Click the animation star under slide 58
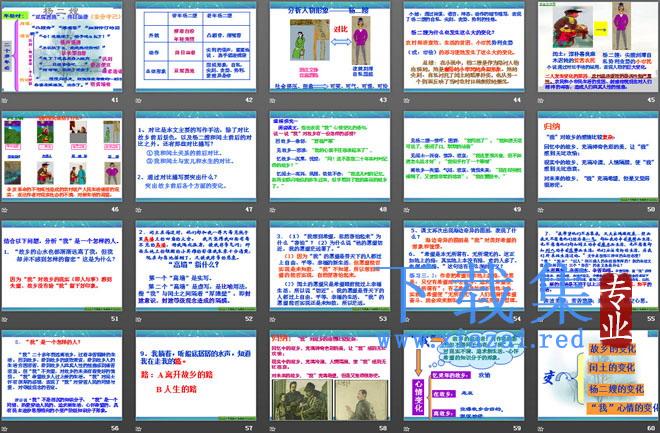This screenshot has width=660, height=433. [x=272, y=428]
